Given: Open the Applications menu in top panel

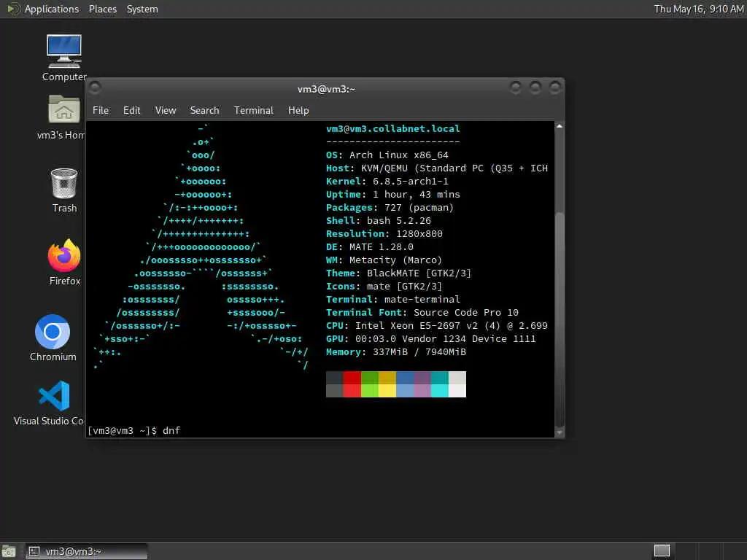Looking at the screenshot, I should tap(52, 9).
